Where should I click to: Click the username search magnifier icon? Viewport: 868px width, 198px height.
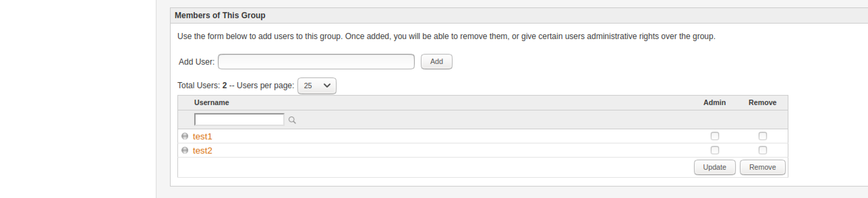coord(292,120)
